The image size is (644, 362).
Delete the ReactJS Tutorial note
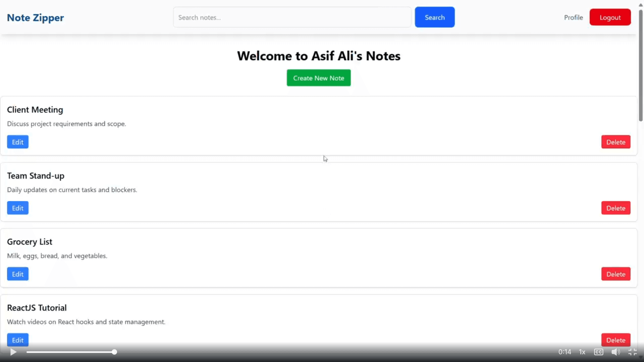tap(616, 340)
